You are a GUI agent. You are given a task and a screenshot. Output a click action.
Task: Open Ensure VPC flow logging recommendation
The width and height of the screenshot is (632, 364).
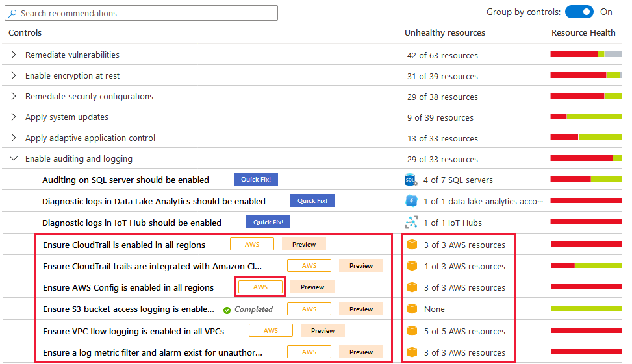click(133, 331)
